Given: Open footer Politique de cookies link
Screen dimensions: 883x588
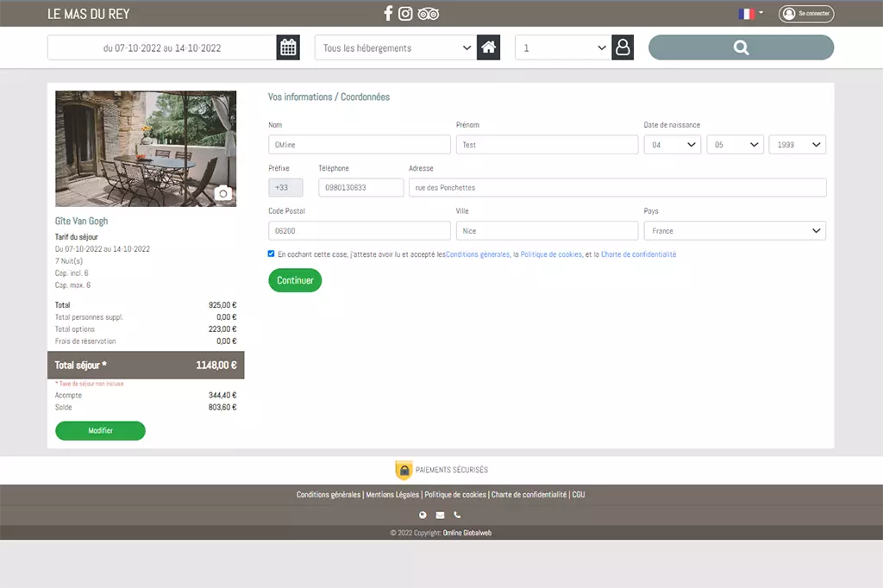Looking at the screenshot, I should [x=455, y=495].
